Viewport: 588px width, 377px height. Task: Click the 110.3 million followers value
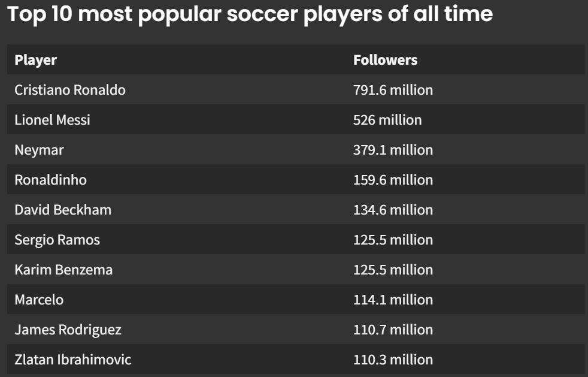coord(393,360)
